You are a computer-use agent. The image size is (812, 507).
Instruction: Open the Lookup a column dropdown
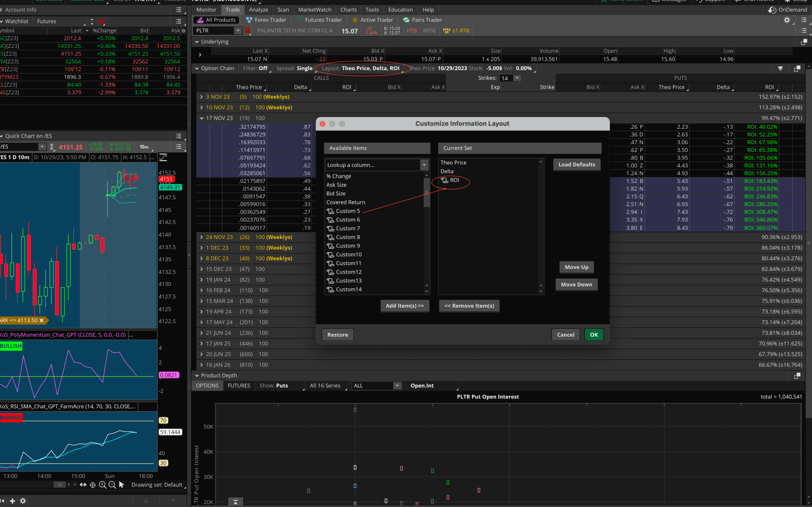424,165
